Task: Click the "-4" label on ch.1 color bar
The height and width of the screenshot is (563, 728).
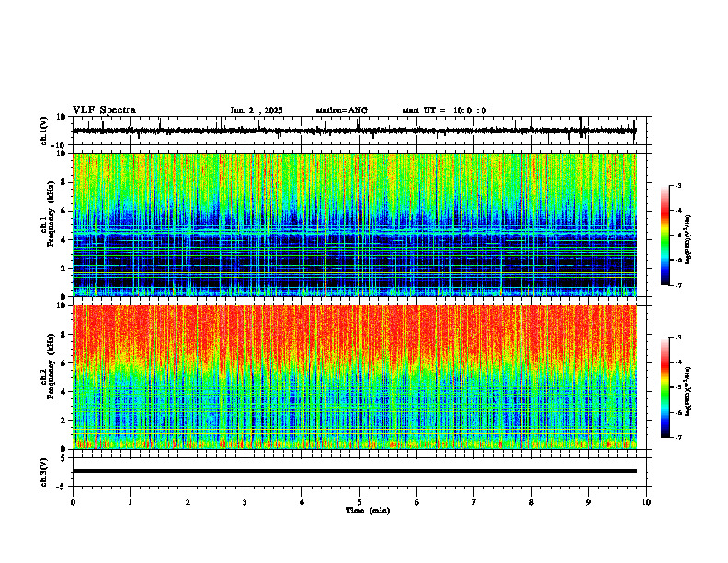Action: click(678, 211)
